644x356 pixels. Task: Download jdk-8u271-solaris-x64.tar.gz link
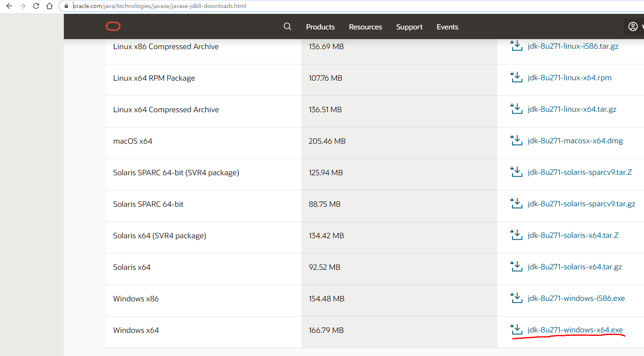[x=575, y=267]
